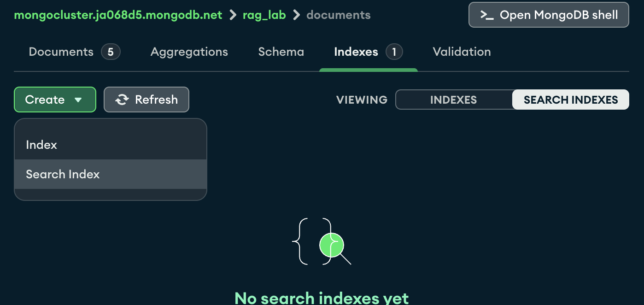Choose Search Index from the Create menu

(111, 174)
